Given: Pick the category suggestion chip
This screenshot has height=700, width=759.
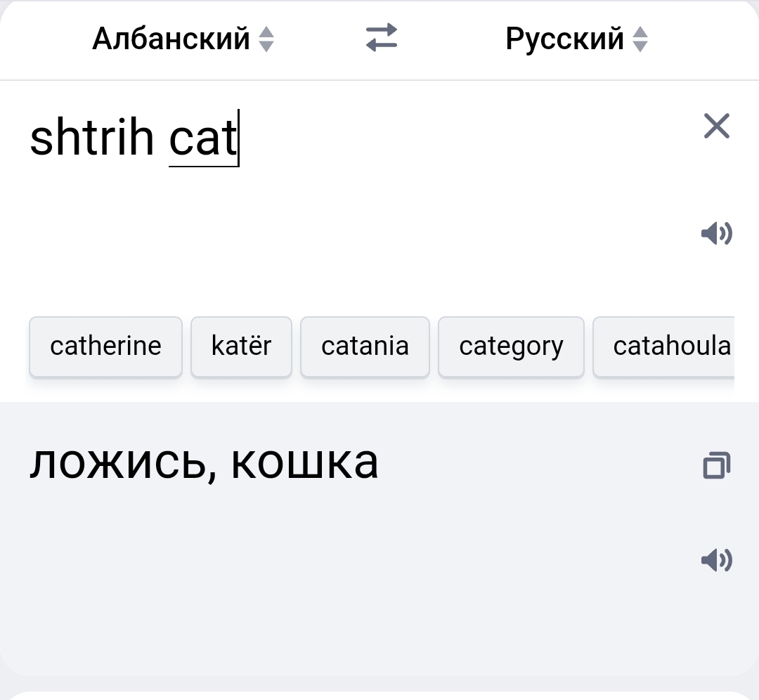Looking at the screenshot, I should 511,346.
